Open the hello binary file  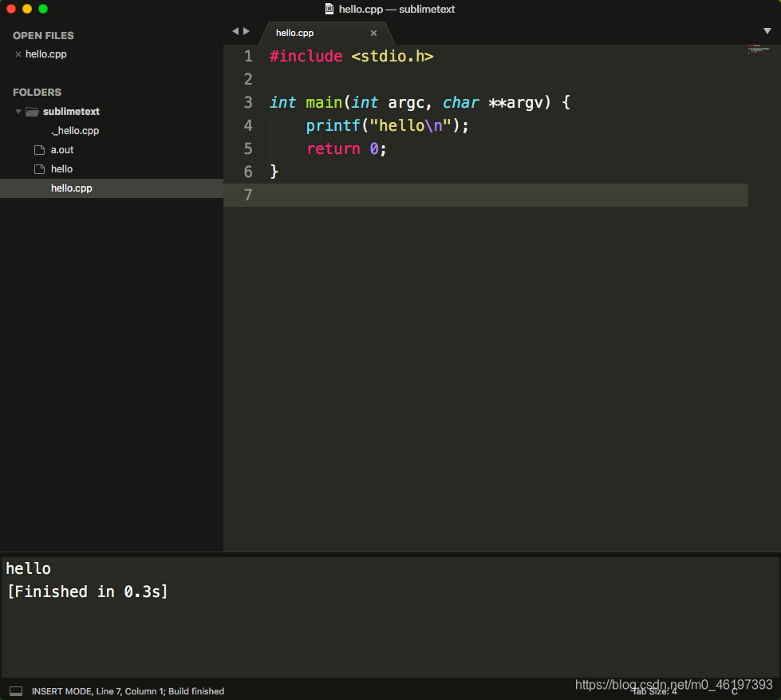pyautogui.click(x=61, y=169)
